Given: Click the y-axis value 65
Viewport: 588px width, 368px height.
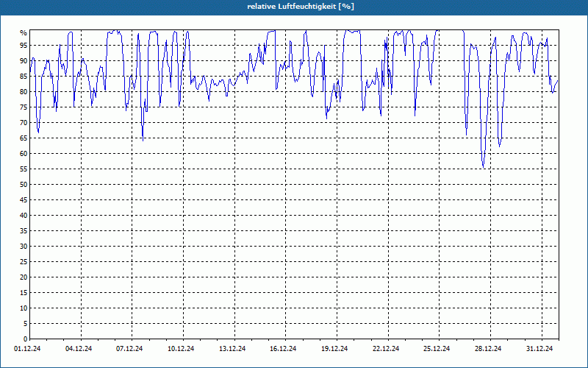Looking at the screenshot, I should (x=24, y=138).
